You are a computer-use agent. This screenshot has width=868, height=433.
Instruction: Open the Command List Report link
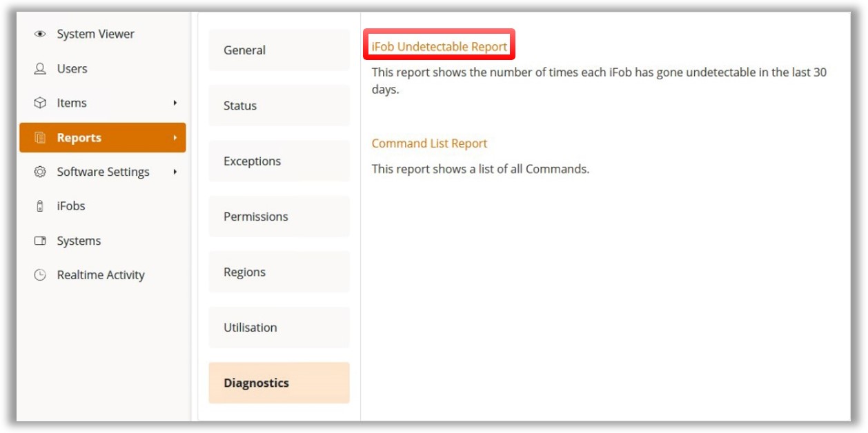(429, 143)
